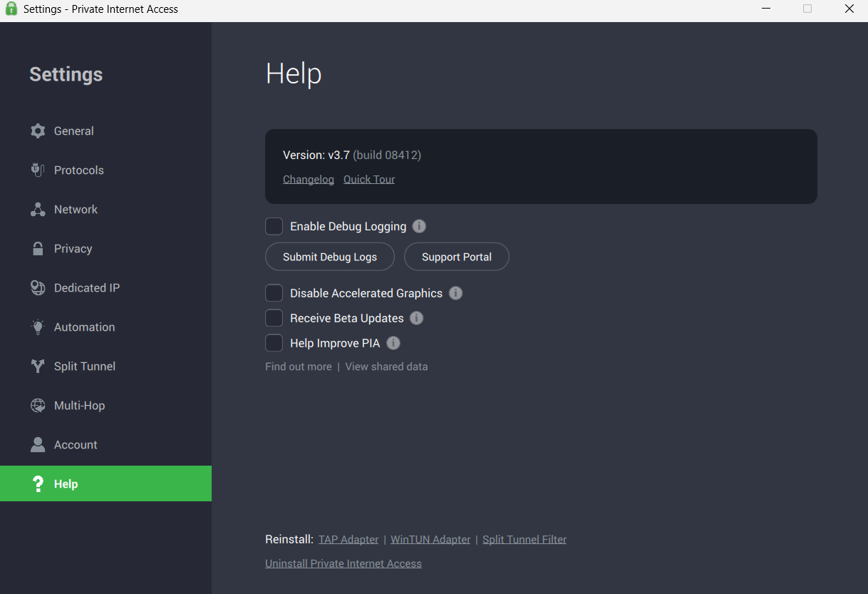Click the General gear icon in sidebar
This screenshot has width=868, height=594.
click(x=38, y=131)
